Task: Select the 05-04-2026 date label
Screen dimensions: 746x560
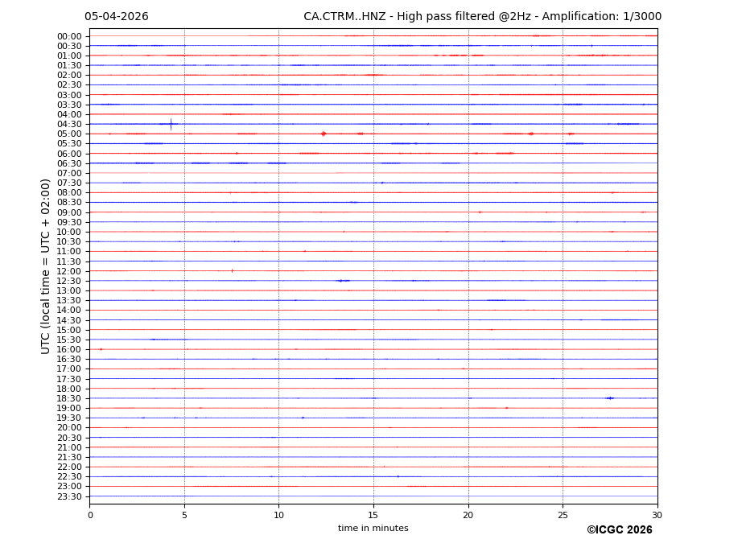Action: pyautogui.click(x=117, y=17)
